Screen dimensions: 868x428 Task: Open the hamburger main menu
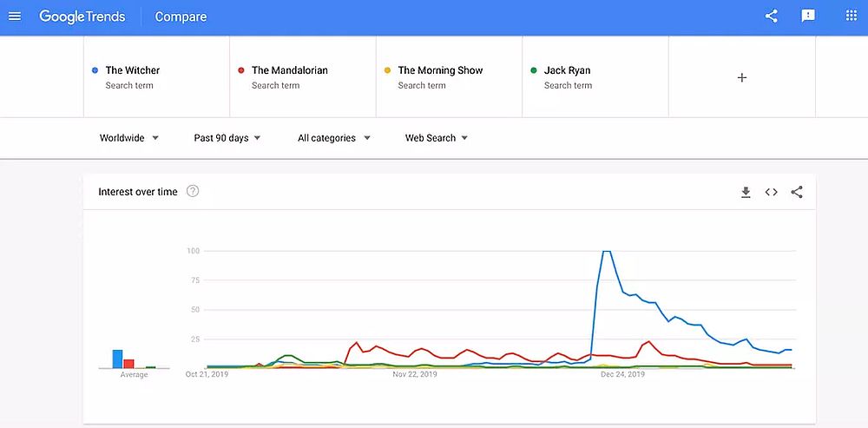(x=15, y=16)
